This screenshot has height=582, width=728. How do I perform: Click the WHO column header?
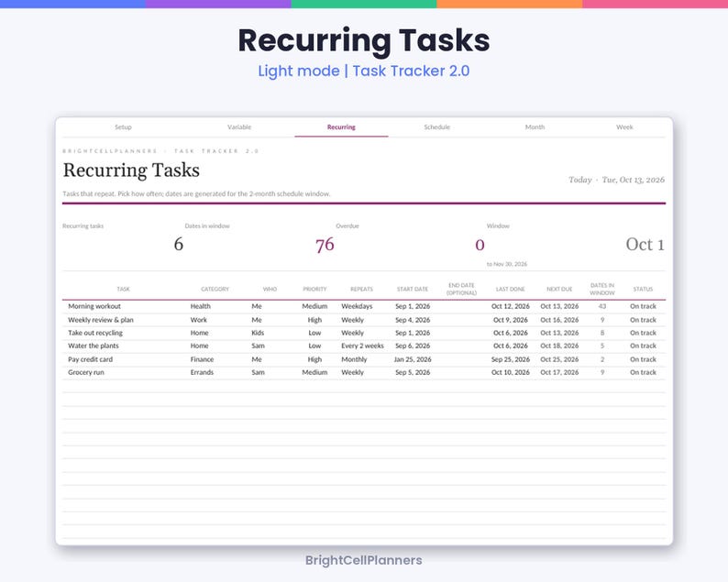(x=270, y=289)
